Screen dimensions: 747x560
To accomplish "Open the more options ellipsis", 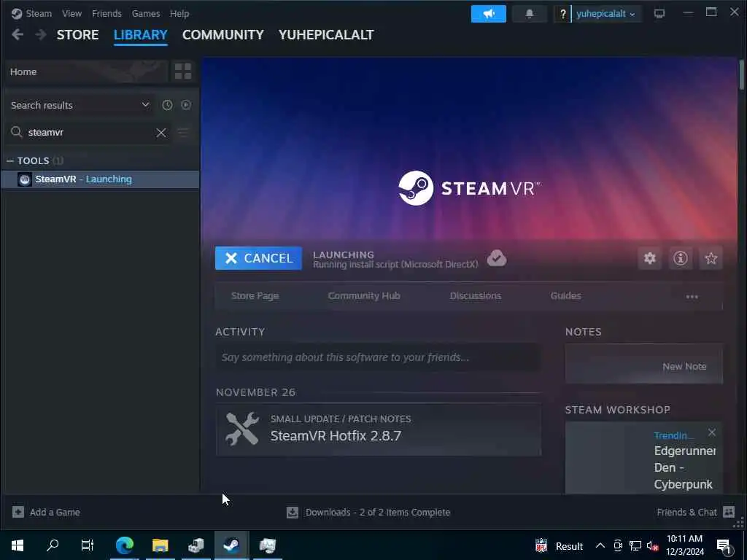I will 692,297.
